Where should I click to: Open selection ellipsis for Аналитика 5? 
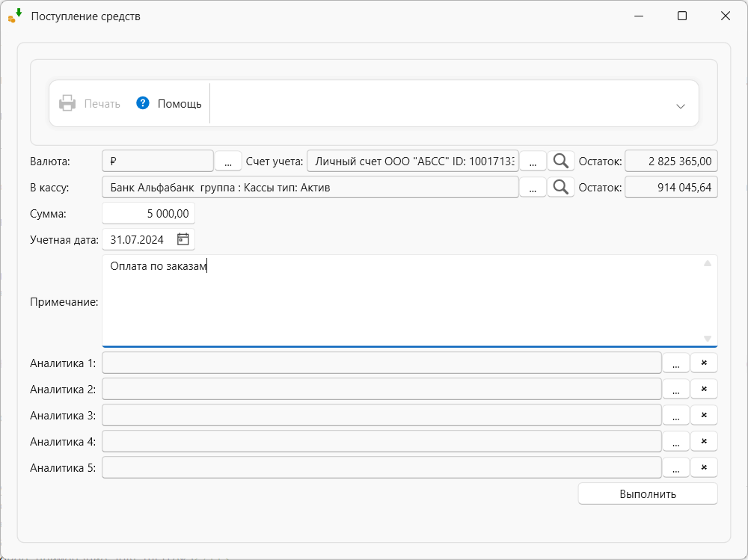tap(676, 468)
